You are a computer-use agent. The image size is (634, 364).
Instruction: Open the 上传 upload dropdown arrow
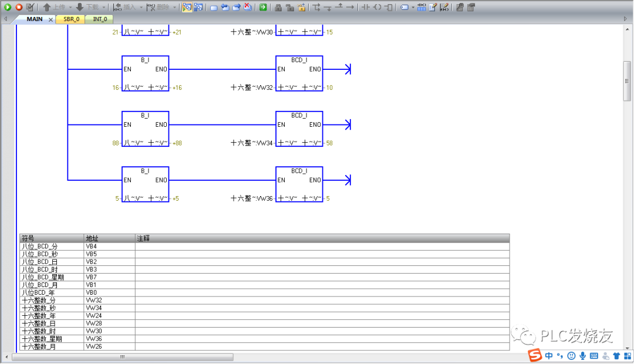70,7
